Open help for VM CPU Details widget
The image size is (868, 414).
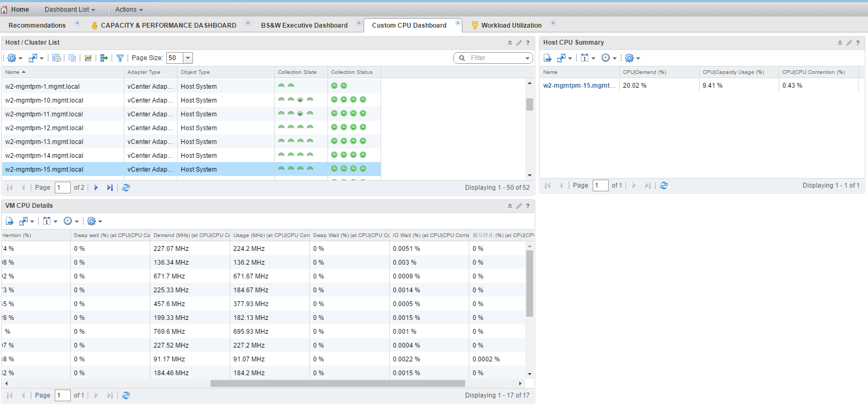tap(528, 206)
